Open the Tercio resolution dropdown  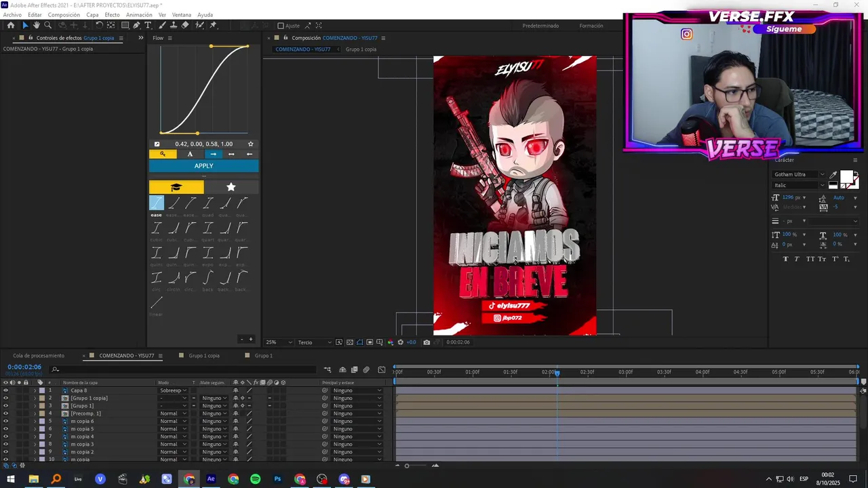coord(315,342)
